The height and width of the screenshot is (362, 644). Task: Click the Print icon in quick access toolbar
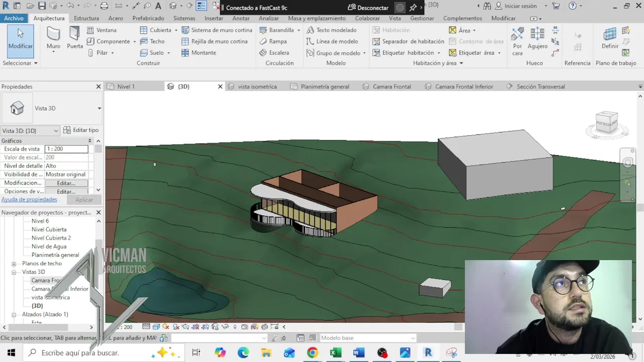click(x=104, y=6)
